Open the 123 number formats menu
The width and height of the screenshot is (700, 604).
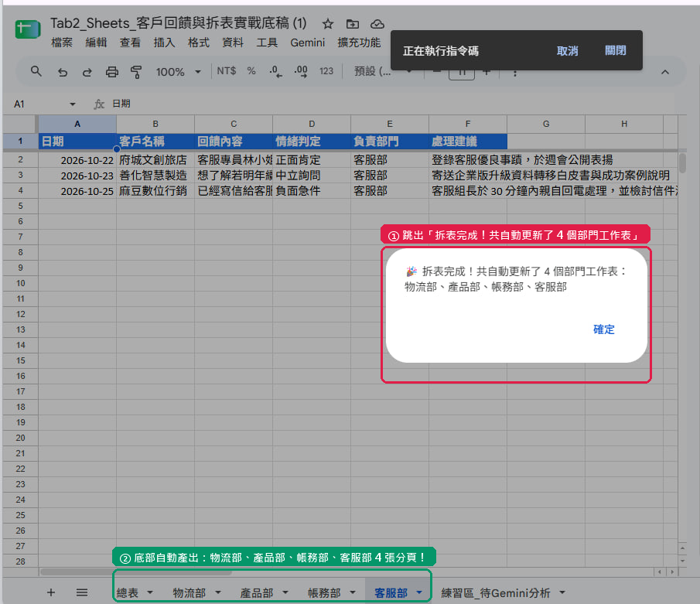326,71
